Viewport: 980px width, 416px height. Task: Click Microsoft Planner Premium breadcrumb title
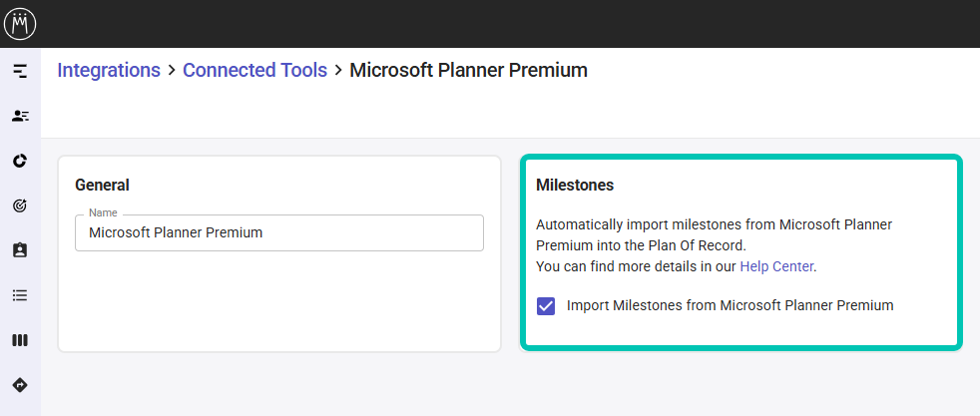(x=469, y=70)
